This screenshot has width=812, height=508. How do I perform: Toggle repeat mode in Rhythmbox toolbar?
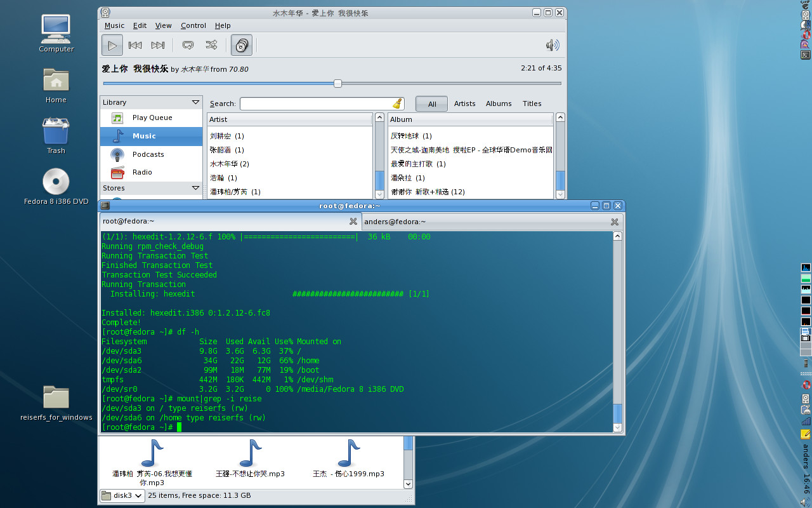pyautogui.click(x=188, y=45)
